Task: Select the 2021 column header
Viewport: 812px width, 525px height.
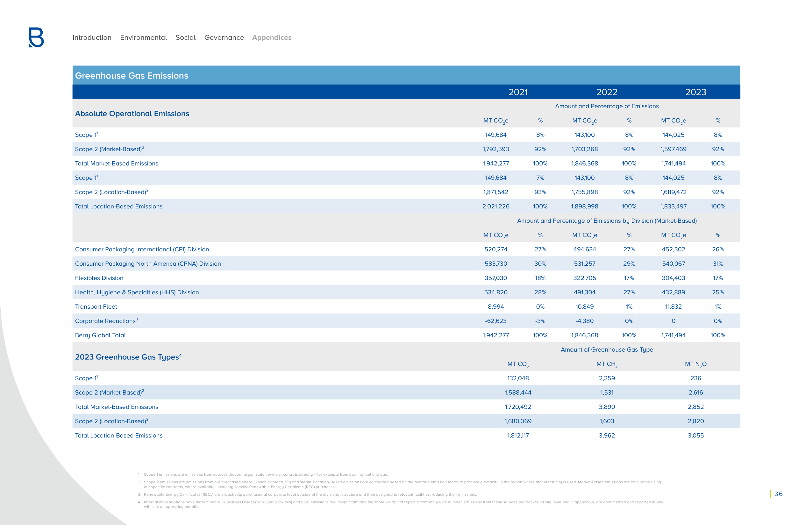Action: (518, 92)
